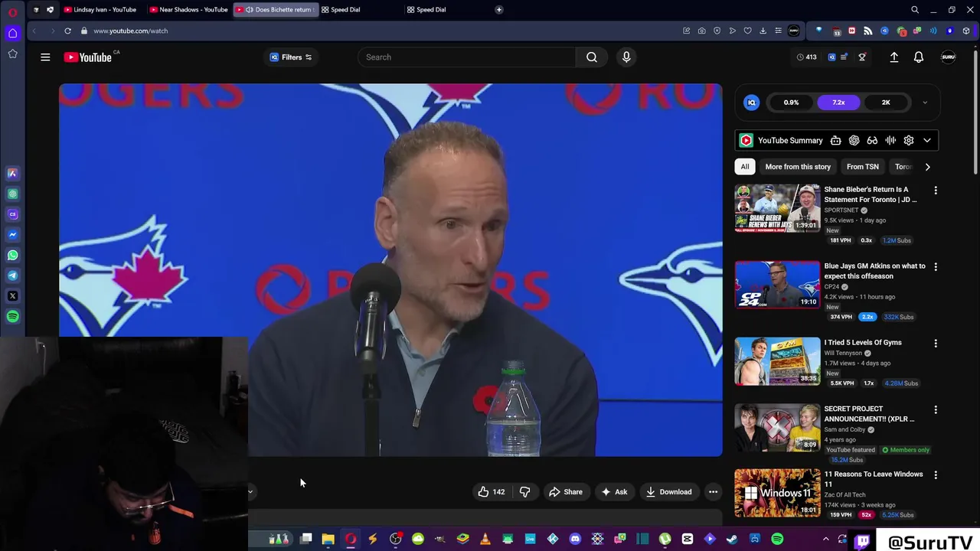Click the ChatGPT icon in YouTube Summary
Image resolution: width=980 pixels, height=551 pixels.
click(854, 141)
